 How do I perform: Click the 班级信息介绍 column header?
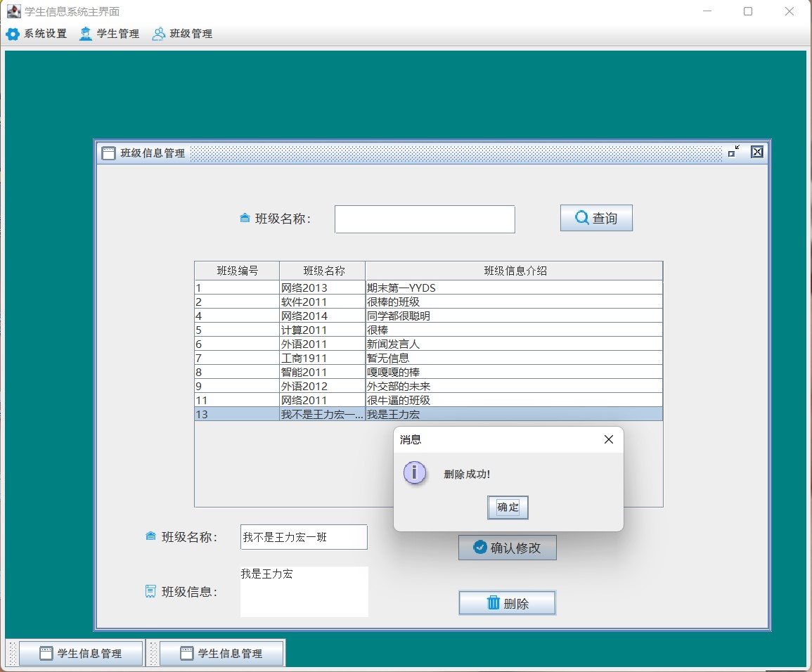514,271
